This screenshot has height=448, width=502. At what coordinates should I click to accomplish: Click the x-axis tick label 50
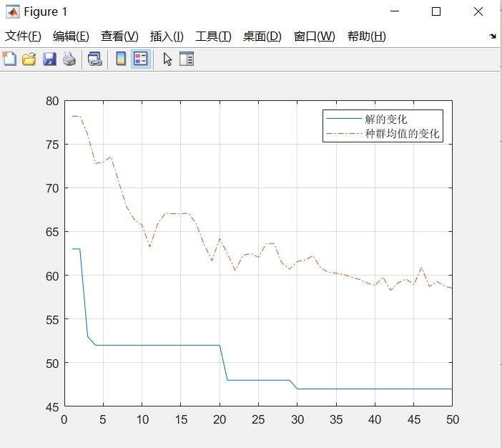[x=453, y=419]
